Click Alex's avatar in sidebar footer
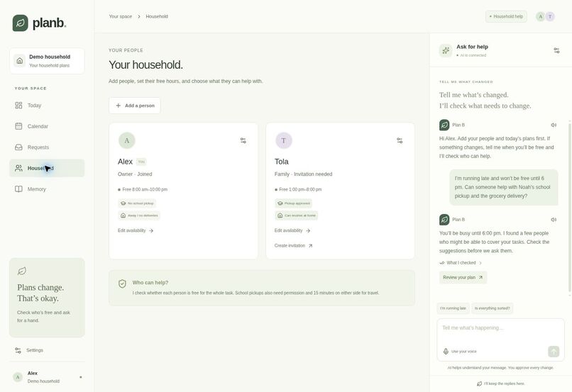Viewport: 572px width, 392px height. click(18, 377)
